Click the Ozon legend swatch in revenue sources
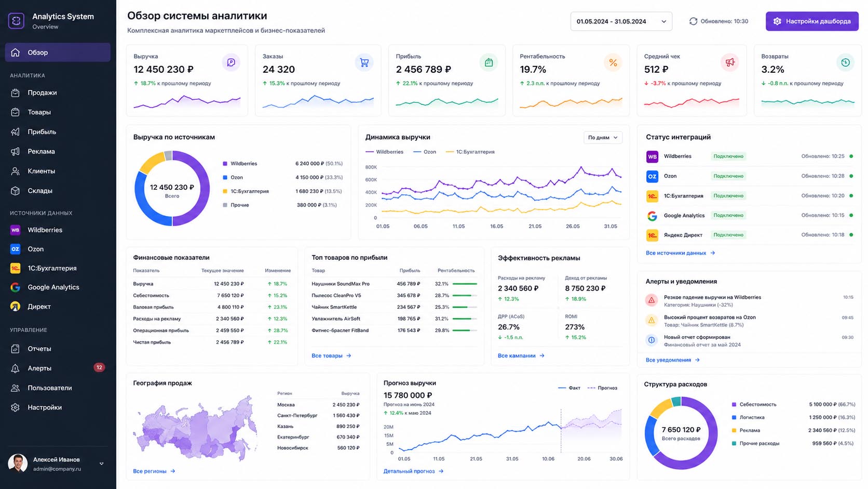868x489 pixels. click(225, 178)
